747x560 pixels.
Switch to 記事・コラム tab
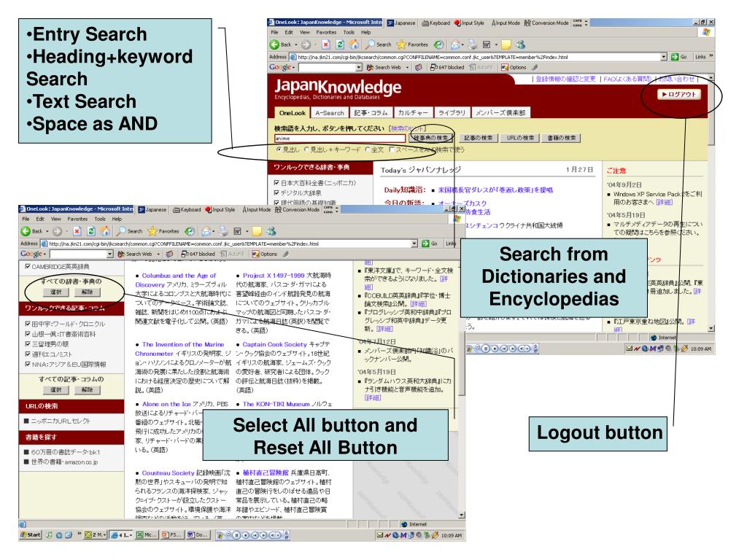tap(371, 113)
